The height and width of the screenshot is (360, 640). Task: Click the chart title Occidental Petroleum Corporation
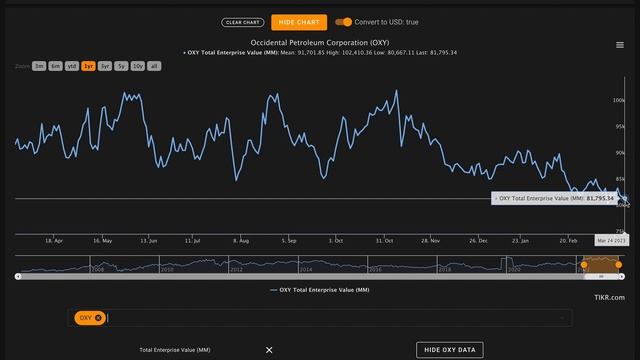coord(320,42)
